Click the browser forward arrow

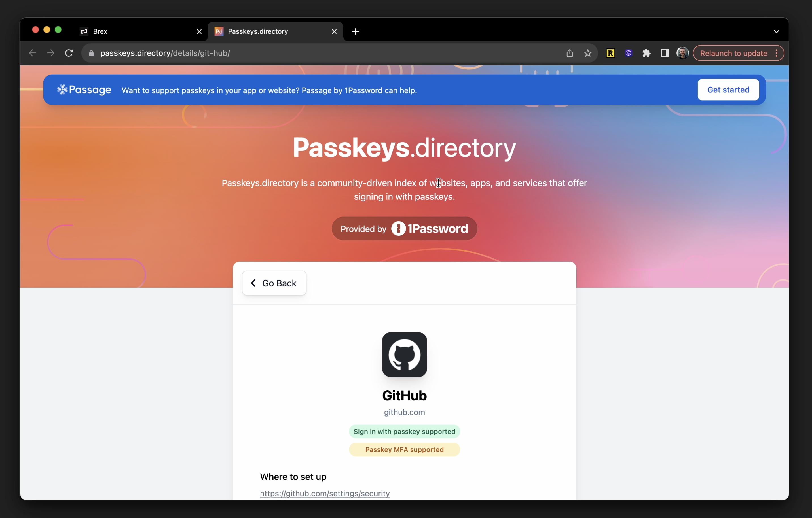50,53
